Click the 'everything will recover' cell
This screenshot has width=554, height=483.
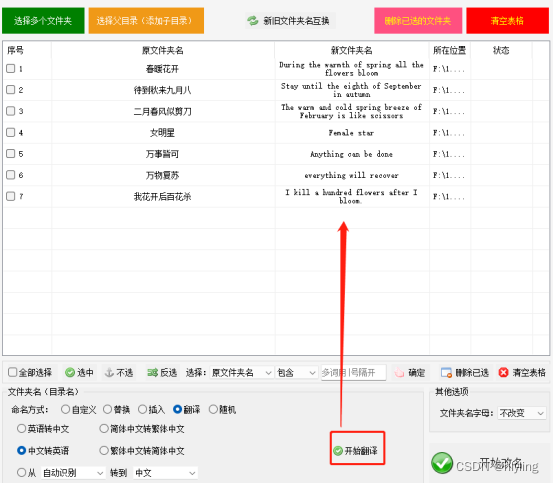(352, 175)
